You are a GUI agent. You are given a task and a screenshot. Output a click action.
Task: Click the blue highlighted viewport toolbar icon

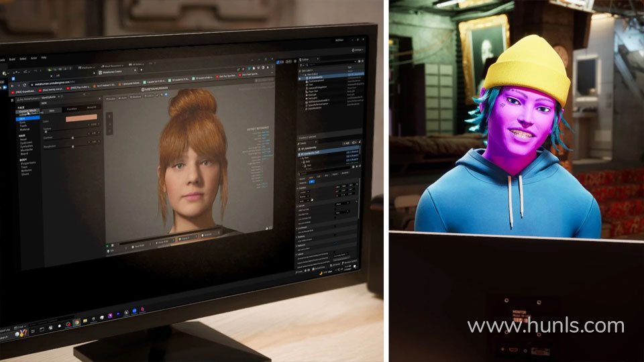(x=166, y=95)
